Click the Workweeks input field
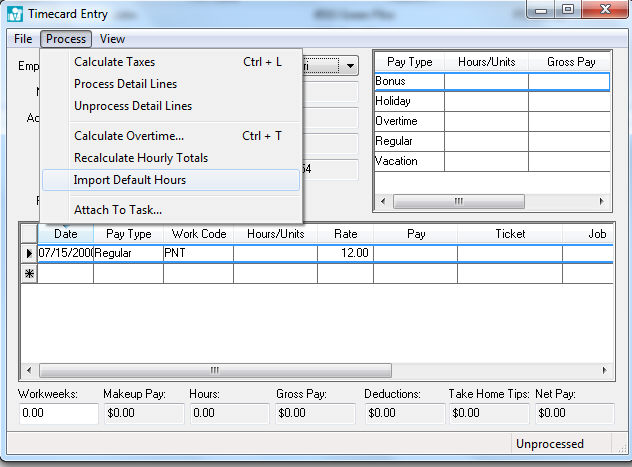This screenshot has width=632, height=467. tap(58, 412)
